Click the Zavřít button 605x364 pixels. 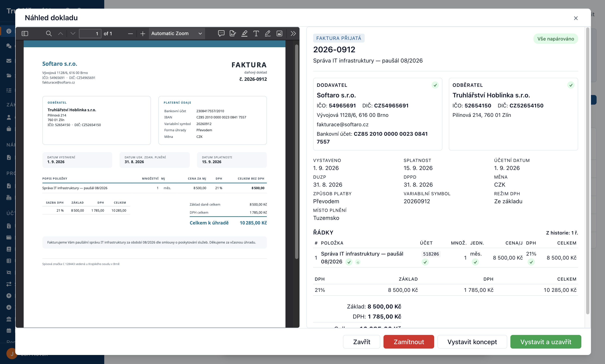point(361,342)
